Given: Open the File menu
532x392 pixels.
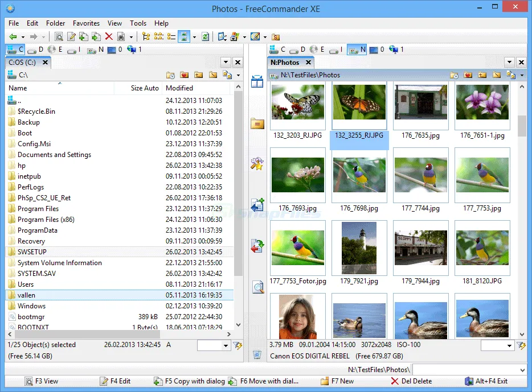Looking at the screenshot, I should (x=14, y=23).
